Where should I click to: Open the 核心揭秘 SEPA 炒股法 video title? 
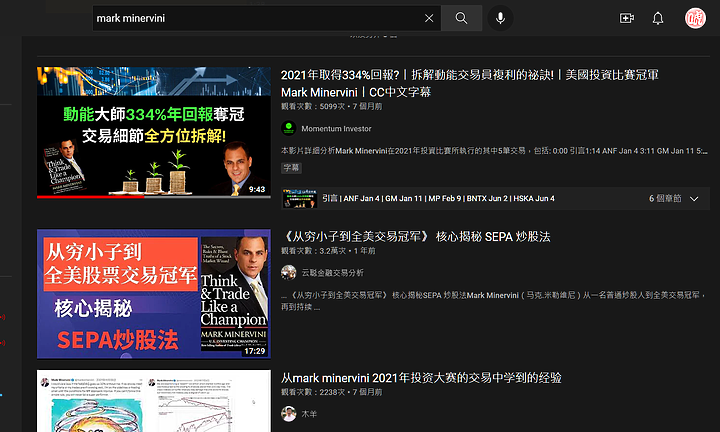(x=416, y=237)
